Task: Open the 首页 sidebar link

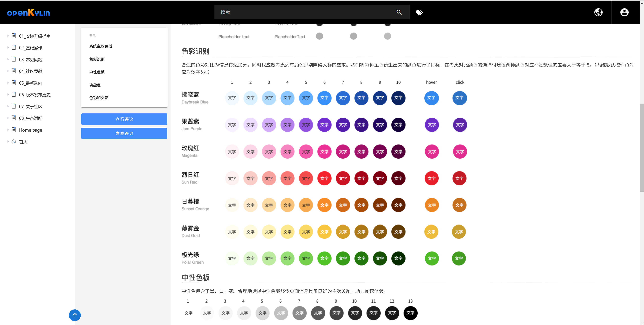Action: (x=23, y=142)
